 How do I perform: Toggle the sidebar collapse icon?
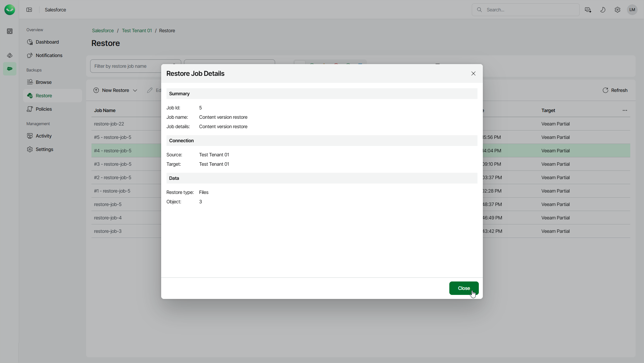point(29,10)
